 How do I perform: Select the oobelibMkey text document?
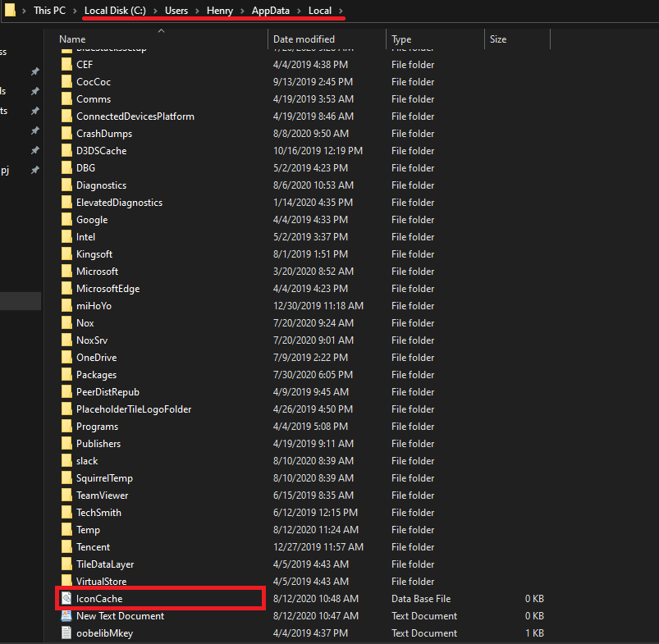coord(107,633)
